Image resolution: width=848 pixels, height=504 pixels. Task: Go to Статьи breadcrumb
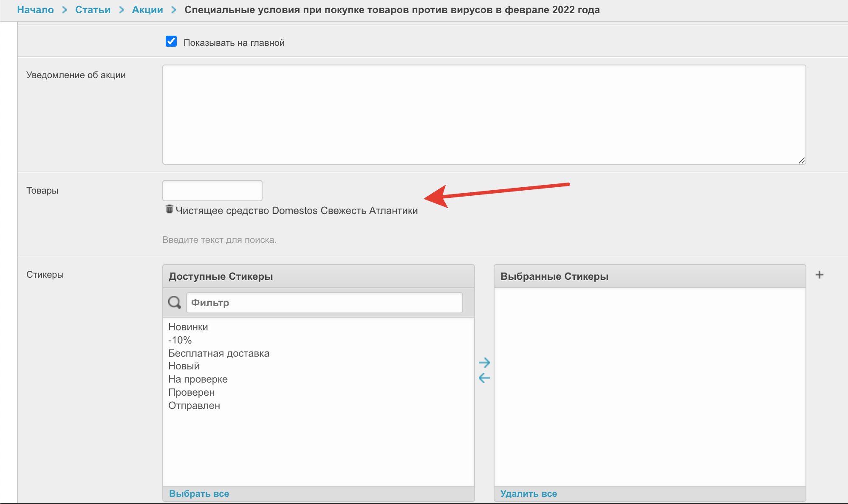(x=93, y=10)
